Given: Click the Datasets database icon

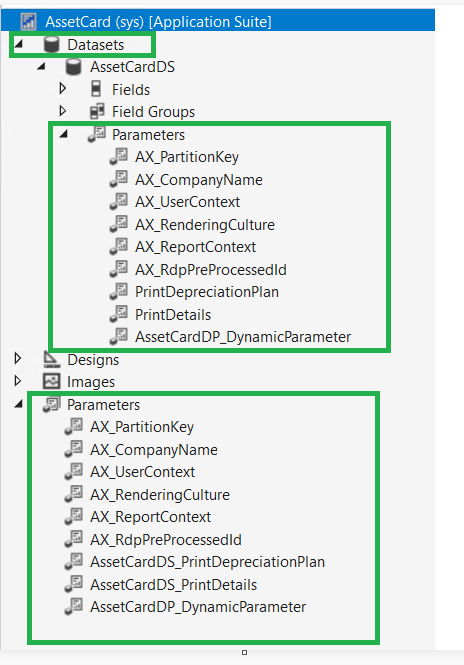Looking at the screenshot, I should click(x=51, y=45).
